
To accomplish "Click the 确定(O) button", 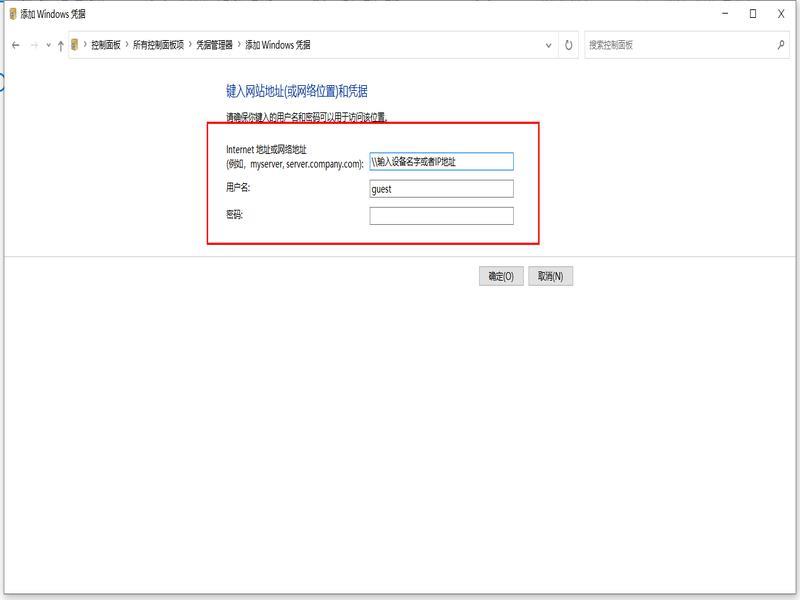I will tap(501, 276).
